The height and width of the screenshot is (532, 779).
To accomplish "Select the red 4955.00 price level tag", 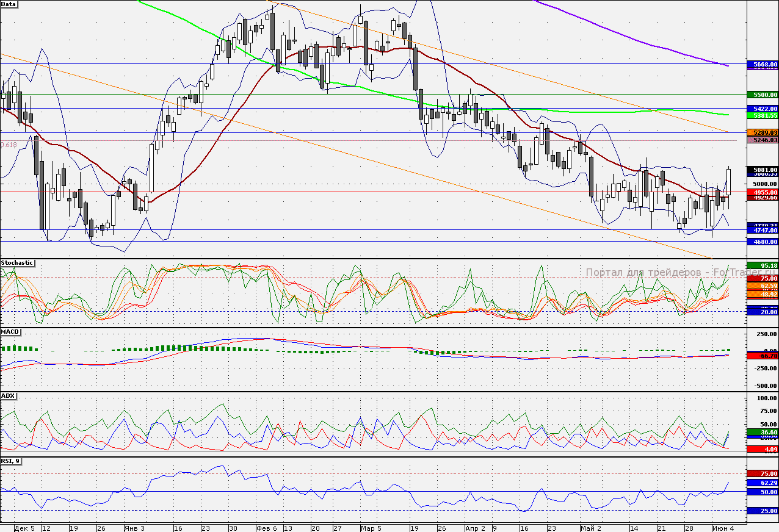I will click(762, 192).
